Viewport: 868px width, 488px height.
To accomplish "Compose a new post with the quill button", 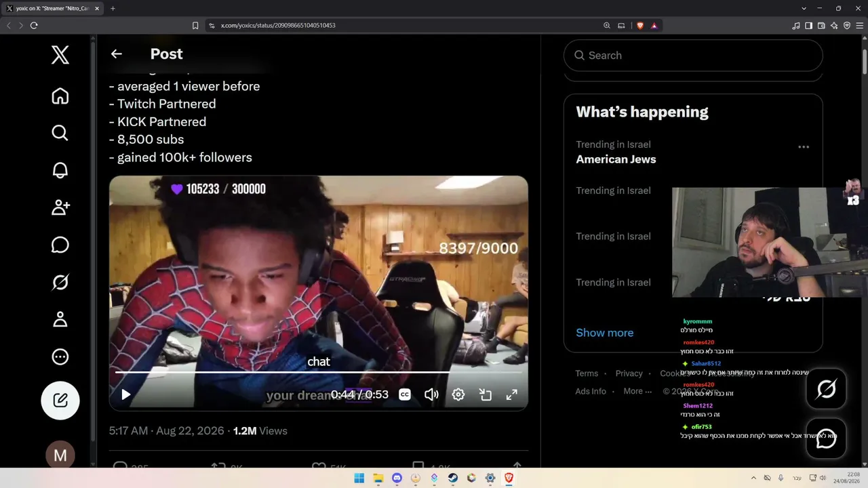I will 60,401.
